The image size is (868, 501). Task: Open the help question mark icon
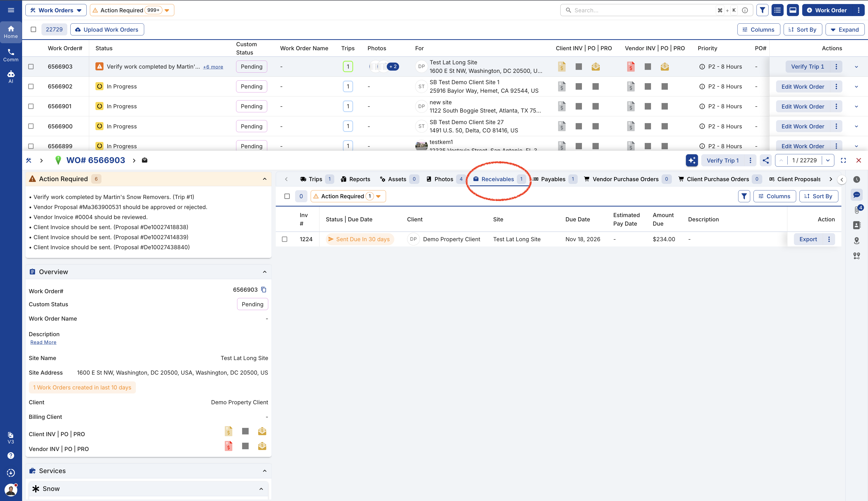[x=11, y=456]
